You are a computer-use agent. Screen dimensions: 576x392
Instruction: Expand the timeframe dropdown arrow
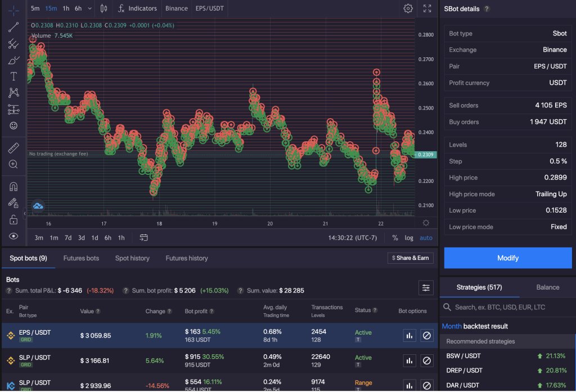point(89,8)
